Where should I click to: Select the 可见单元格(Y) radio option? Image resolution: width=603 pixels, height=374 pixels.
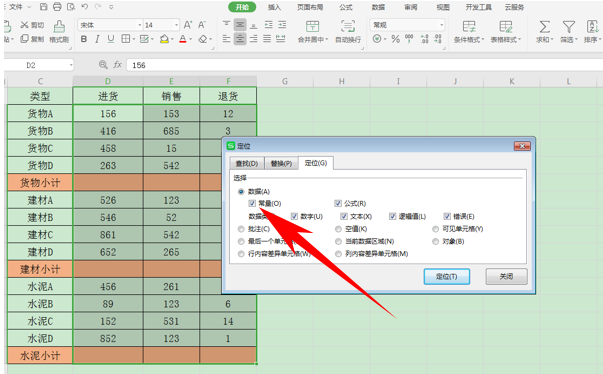(435, 229)
